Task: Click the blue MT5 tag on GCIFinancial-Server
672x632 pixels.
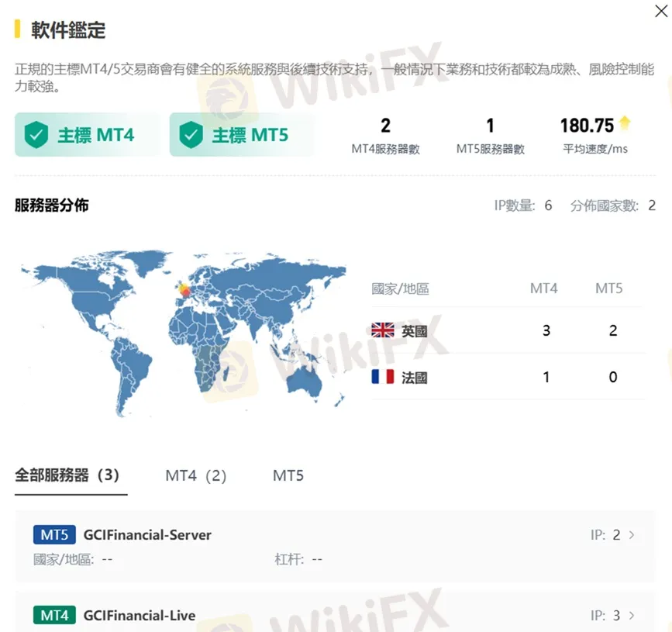Action: click(54, 535)
